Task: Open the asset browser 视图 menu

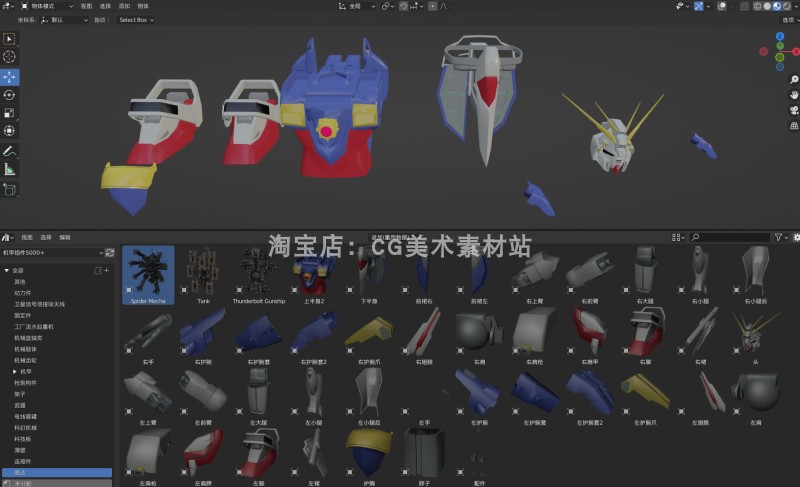Action: [27, 237]
